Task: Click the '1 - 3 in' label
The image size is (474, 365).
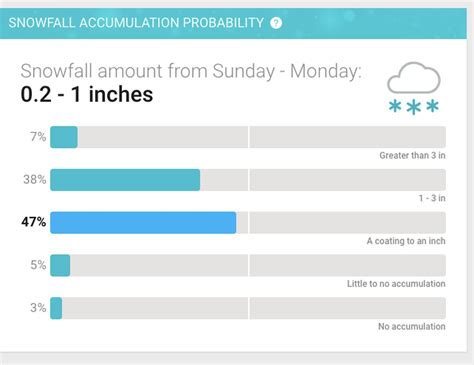Action: pyautogui.click(x=432, y=198)
